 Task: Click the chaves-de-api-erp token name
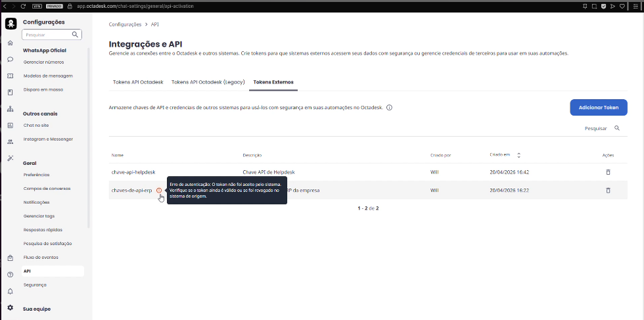(x=132, y=190)
